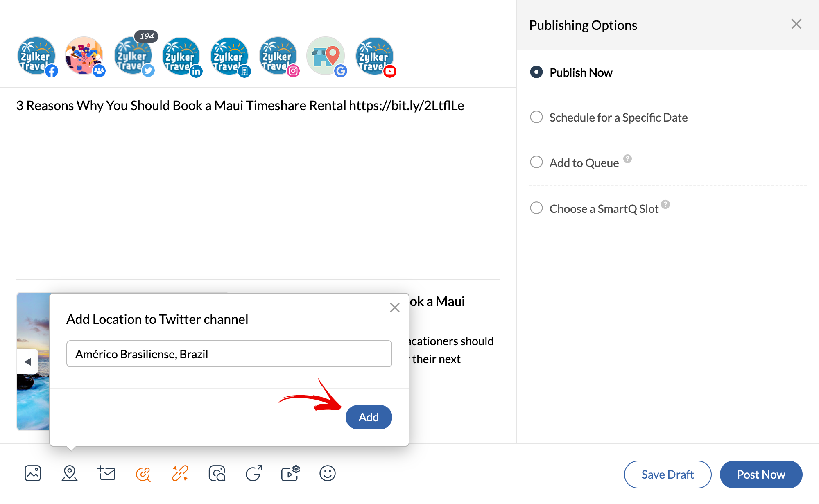Viewport: 819px width, 504px height.
Task: Click the video settings icon
Action: click(290, 473)
